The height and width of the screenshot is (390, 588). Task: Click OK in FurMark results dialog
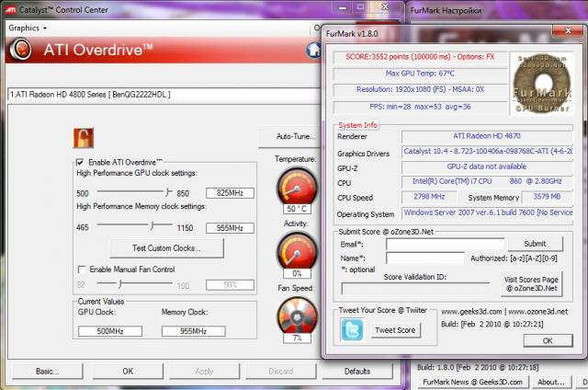pos(548,340)
